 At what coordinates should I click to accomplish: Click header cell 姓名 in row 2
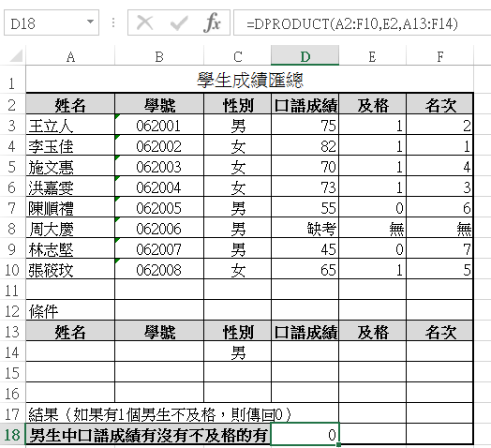coord(70,105)
